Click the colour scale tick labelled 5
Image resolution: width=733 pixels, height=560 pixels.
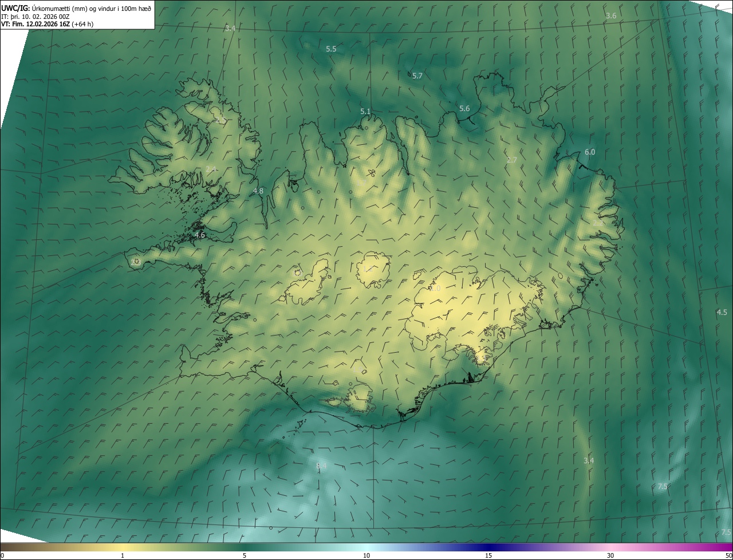click(245, 555)
